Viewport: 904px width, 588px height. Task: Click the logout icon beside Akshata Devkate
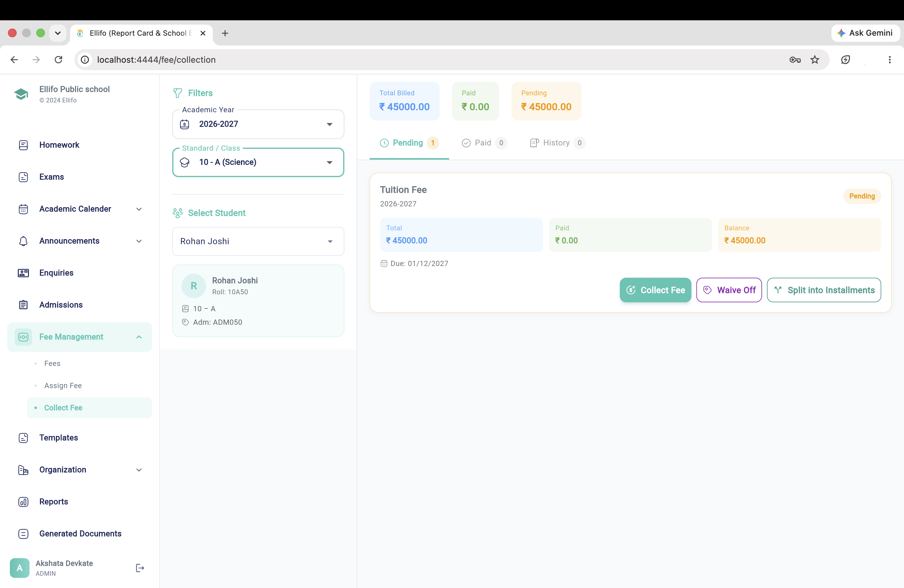pyautogui.click(x=140, y=568)
